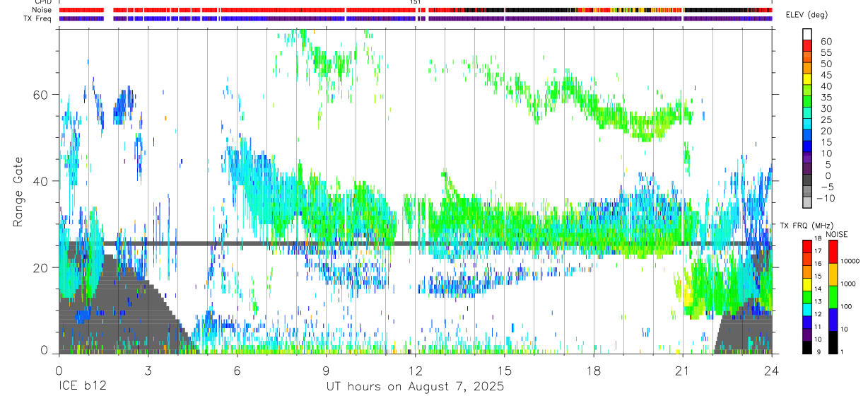Click the ELEV legend value 40
Screen dimensions: 868x401
(825, 86)
